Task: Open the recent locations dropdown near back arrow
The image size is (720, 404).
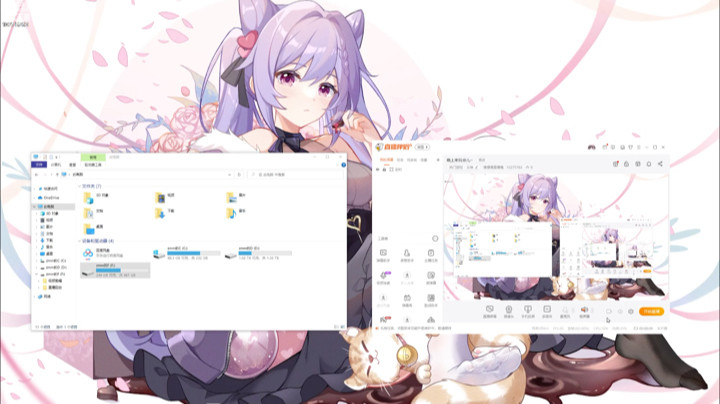Action: 51,174
